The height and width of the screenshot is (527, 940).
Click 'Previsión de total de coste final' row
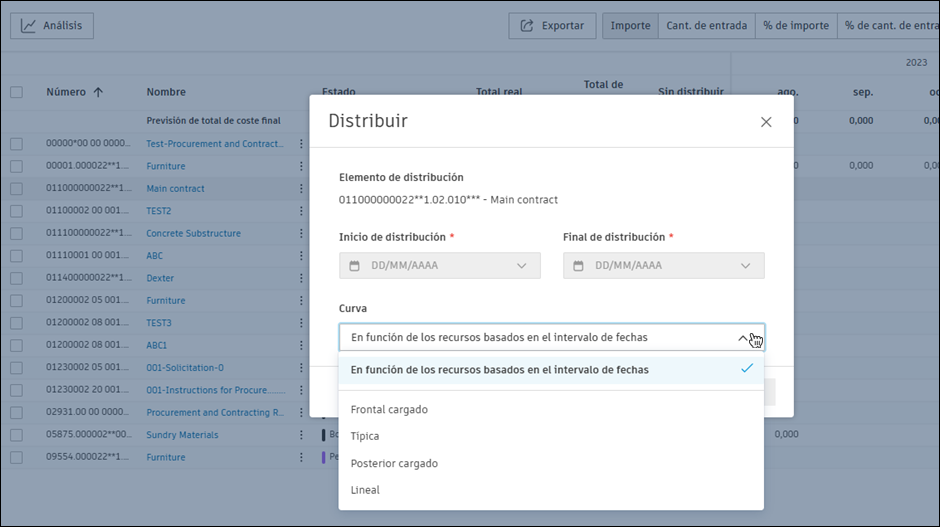pyautogui.click(x=213, y=121)
